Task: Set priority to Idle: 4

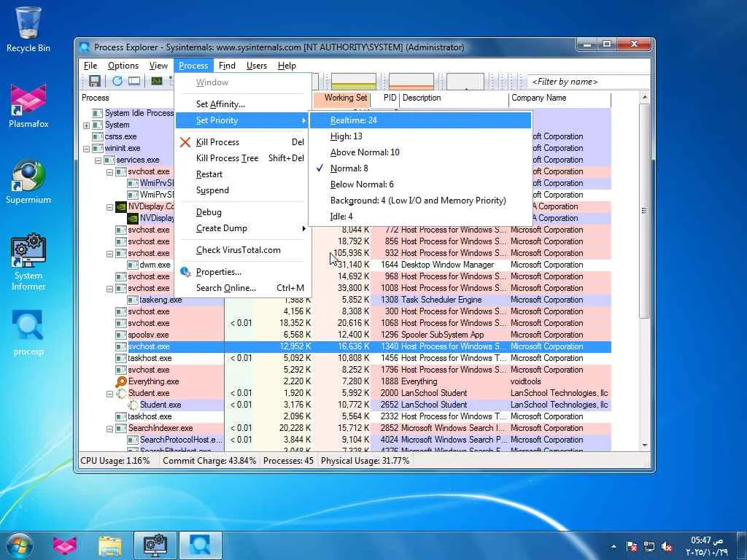Action: [x=420, y=217]
